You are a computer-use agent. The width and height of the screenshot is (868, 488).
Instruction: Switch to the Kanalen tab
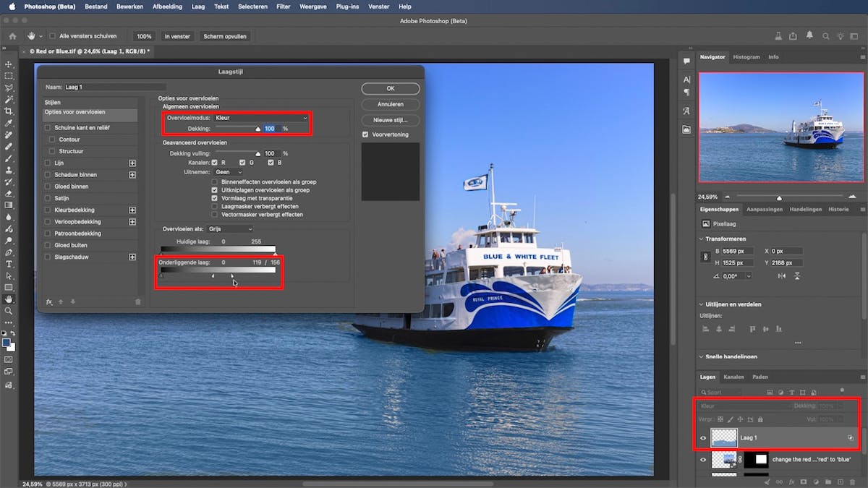tap(733, 377)
